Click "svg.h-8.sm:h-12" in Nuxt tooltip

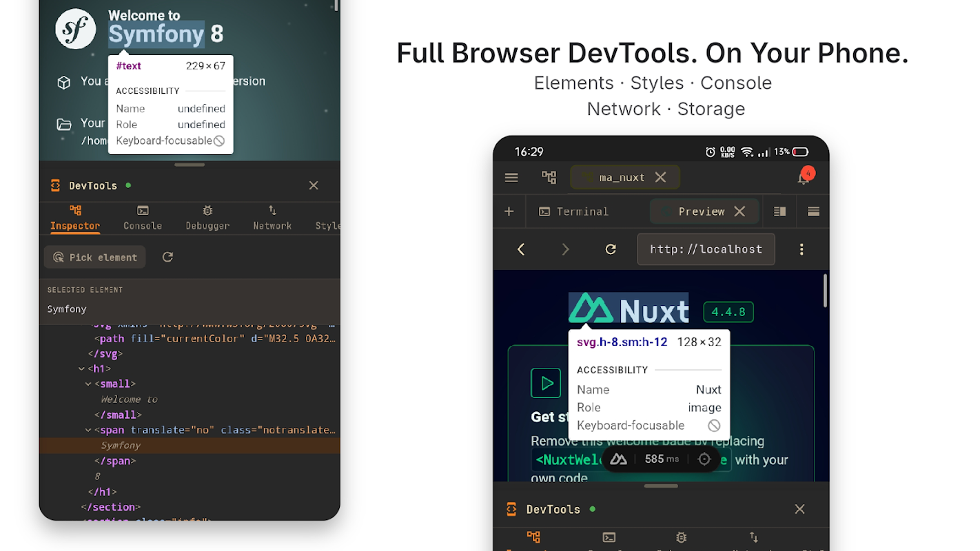coord(622,342)
